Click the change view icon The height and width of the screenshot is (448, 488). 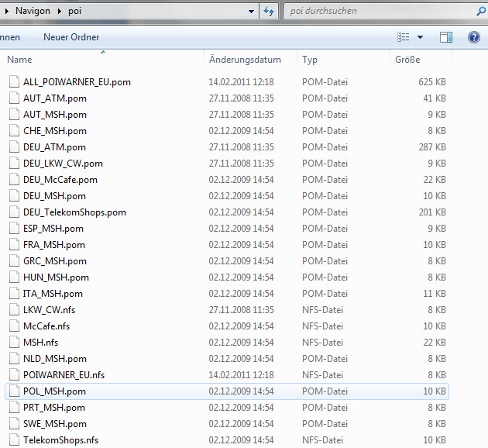click(404, 37)
